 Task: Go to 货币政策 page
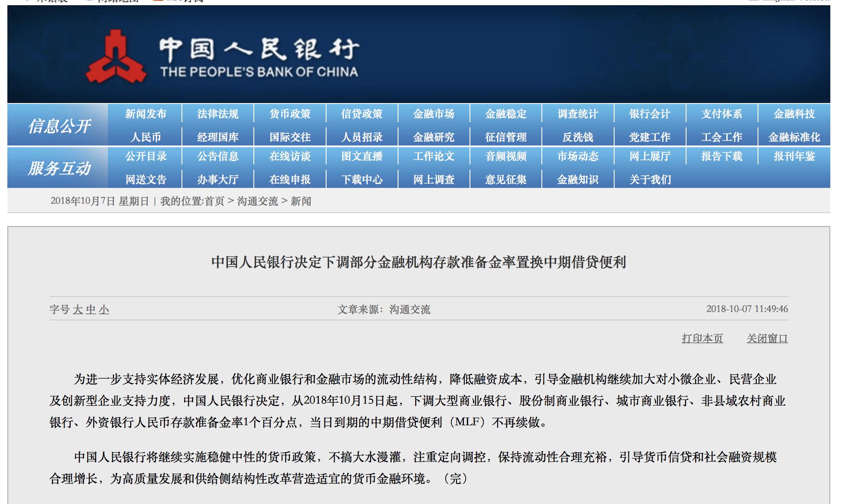[290, 114]
